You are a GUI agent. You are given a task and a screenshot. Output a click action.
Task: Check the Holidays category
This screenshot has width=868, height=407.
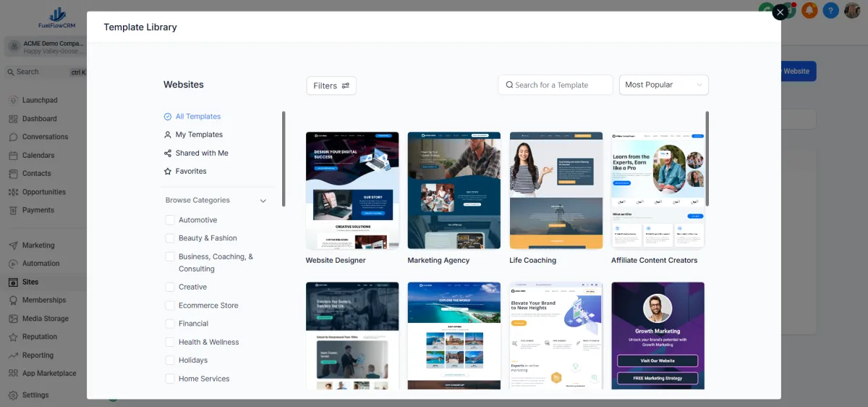point(170,360)
